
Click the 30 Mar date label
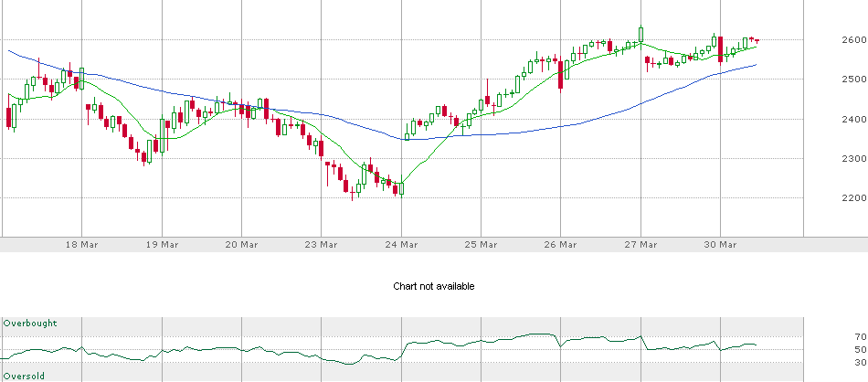[x=721, y=244]
